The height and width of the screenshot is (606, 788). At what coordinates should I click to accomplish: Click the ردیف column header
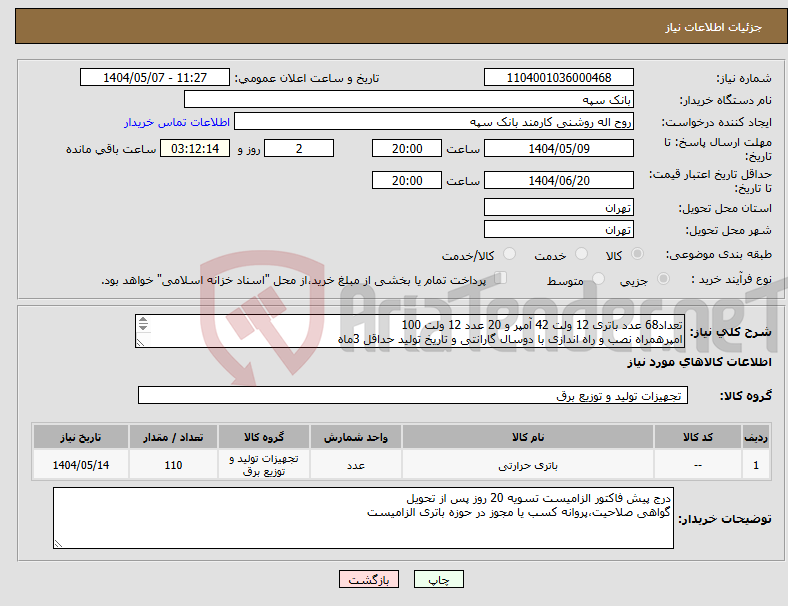pyautogui.click(x=756, y=437)
